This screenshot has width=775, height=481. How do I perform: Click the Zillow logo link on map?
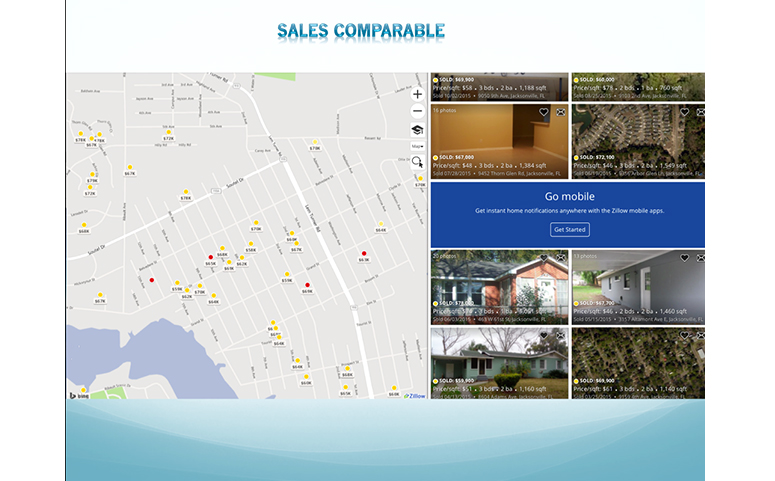tap(414, 395)
